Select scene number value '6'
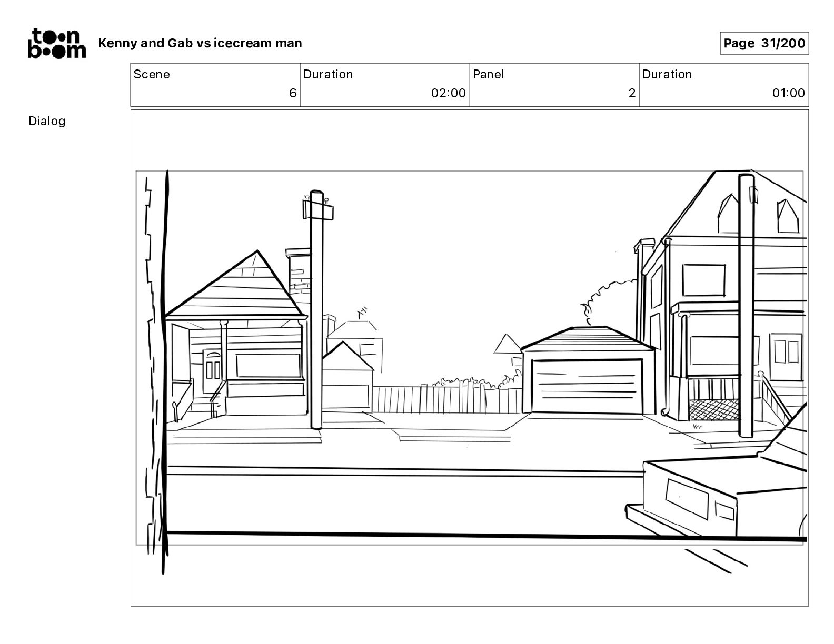 [293, 93]
